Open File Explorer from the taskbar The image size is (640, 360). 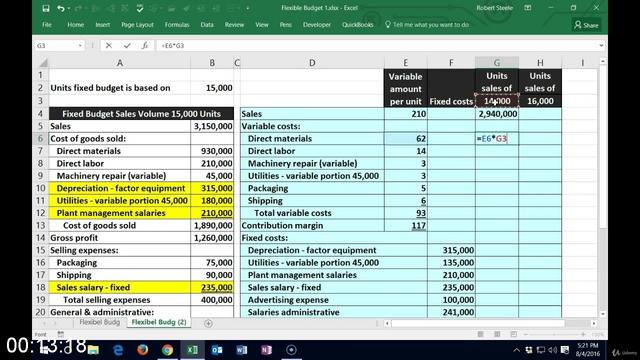point(93,350)
